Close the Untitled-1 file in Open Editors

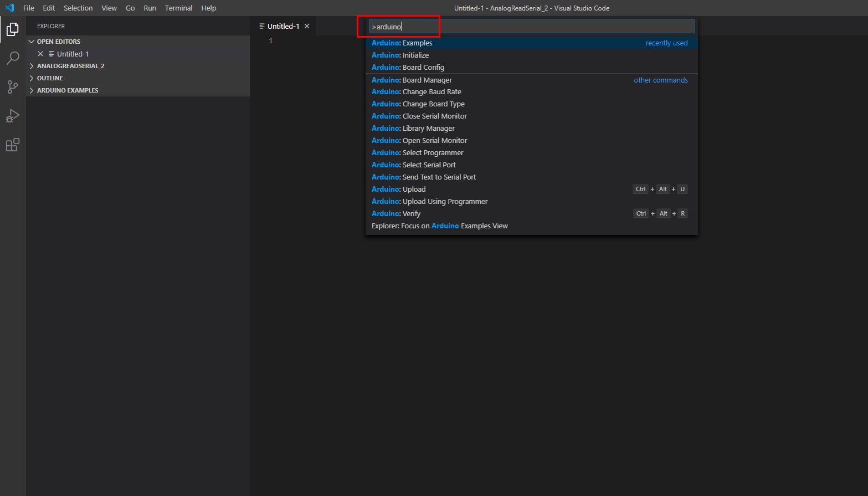click(x=40, y=53)
